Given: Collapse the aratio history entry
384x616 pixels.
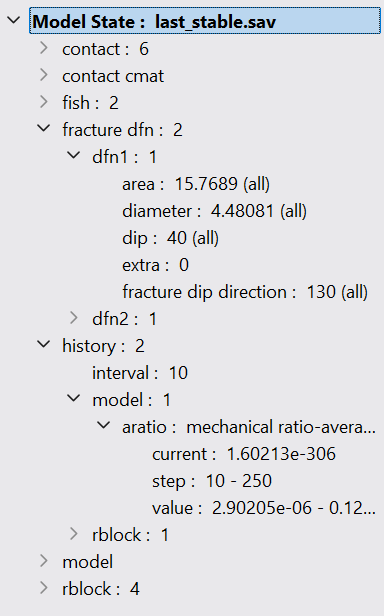Looking at the screenshot, I should (103, 425).
